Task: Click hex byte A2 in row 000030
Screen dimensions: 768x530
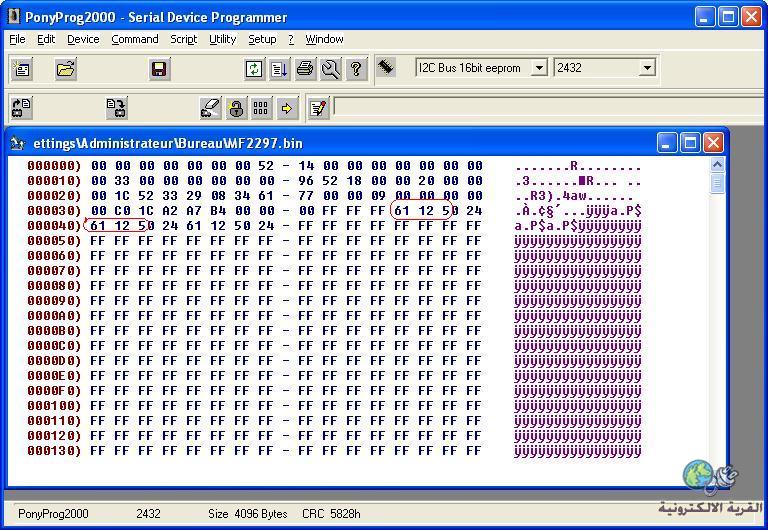Action: [170, 211]
